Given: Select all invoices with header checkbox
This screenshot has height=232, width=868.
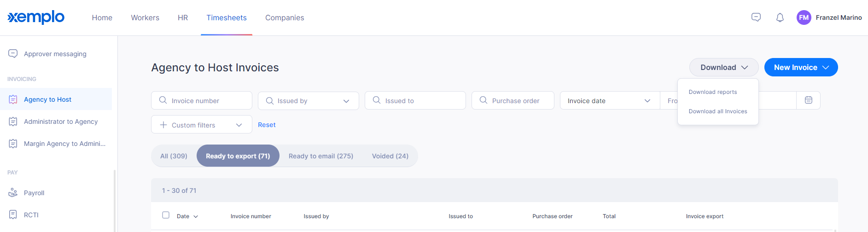Looking at the screenshot, I should pyautogui.click(x=166, y=215).
